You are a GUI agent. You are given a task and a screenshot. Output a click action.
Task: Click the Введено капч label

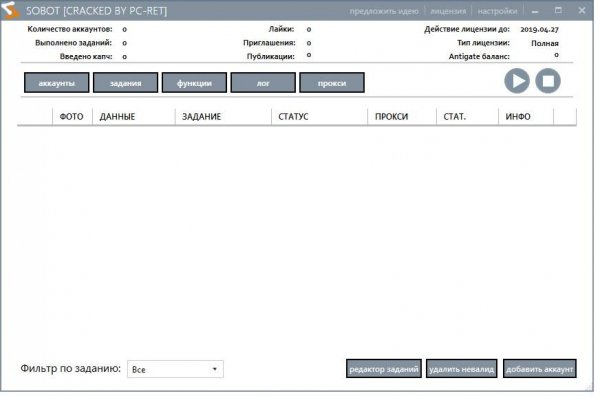[x=86, y=57]
